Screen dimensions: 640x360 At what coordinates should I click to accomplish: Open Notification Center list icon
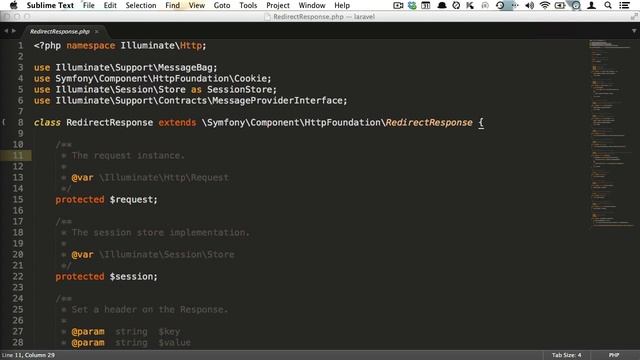pyautogui.click(x=624, y=5)
